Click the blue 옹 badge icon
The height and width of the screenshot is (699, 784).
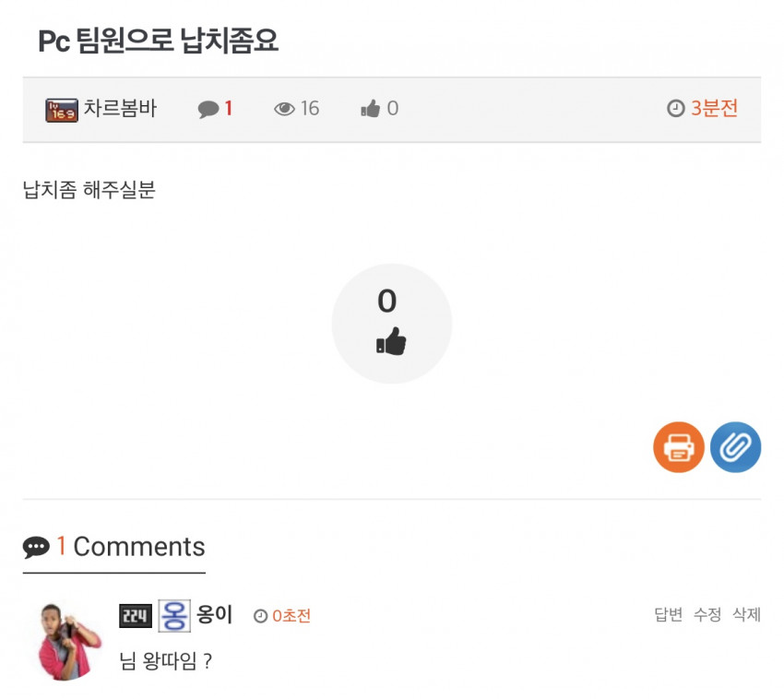(x=174, y=615)
